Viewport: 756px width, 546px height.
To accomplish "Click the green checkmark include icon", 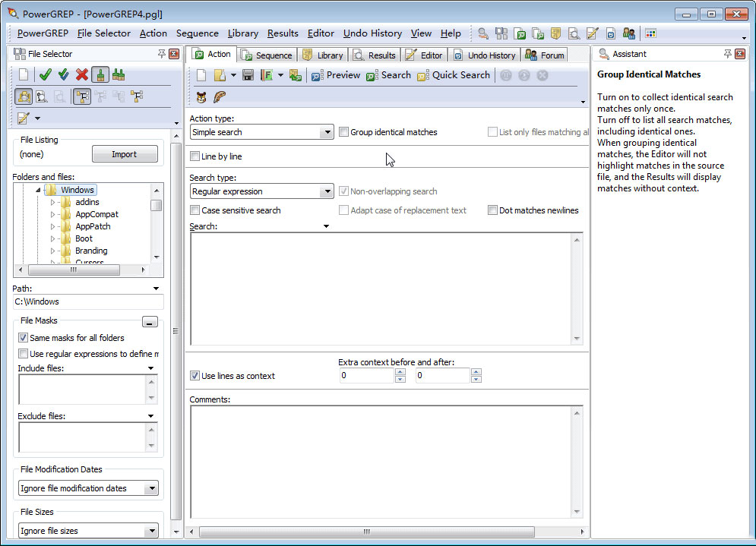I will point(45,74).
